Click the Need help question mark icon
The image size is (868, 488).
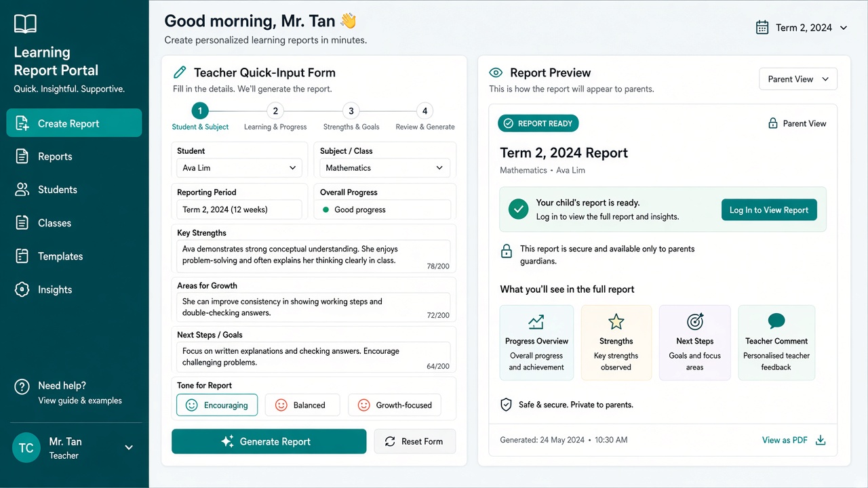[22, 386]
